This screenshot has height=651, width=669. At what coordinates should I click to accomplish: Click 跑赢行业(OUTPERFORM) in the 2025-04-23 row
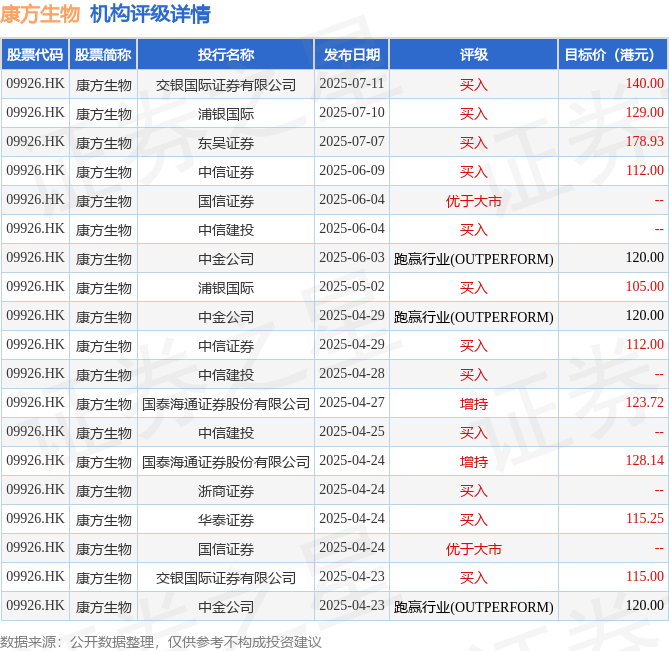pos(474,607)
